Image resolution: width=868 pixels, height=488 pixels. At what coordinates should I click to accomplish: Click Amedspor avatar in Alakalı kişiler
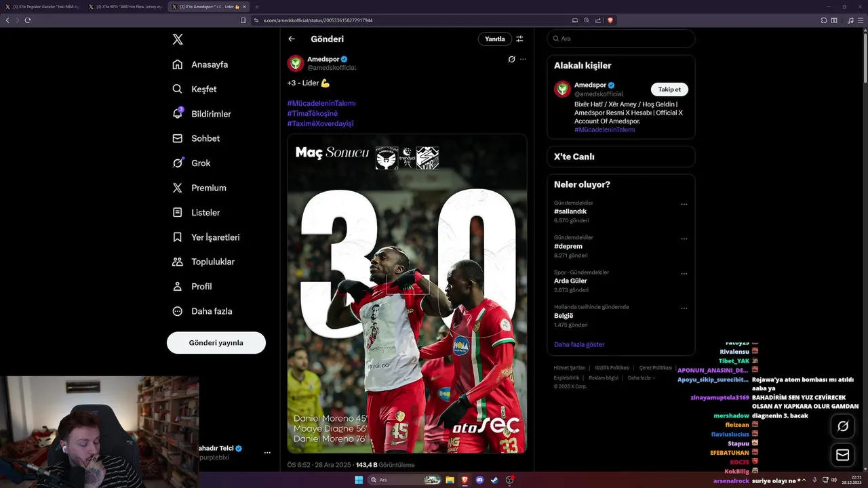point(563,89)
